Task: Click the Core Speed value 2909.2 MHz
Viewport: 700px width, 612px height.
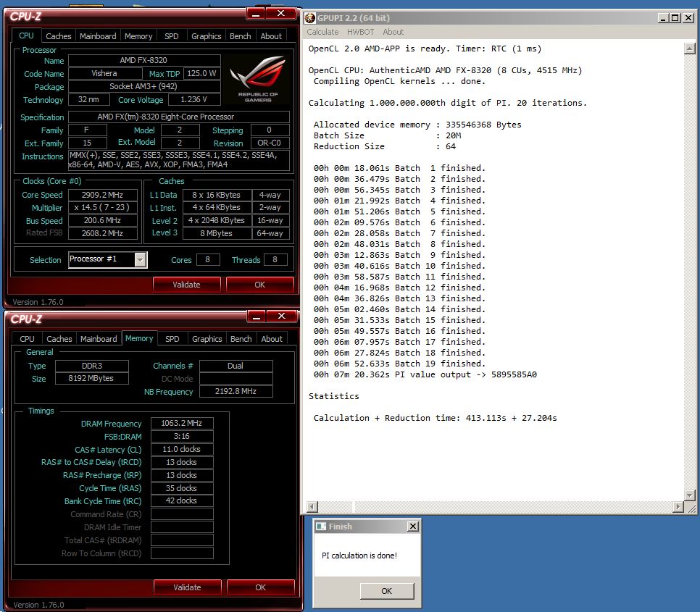Action: (x=102, y=195)
